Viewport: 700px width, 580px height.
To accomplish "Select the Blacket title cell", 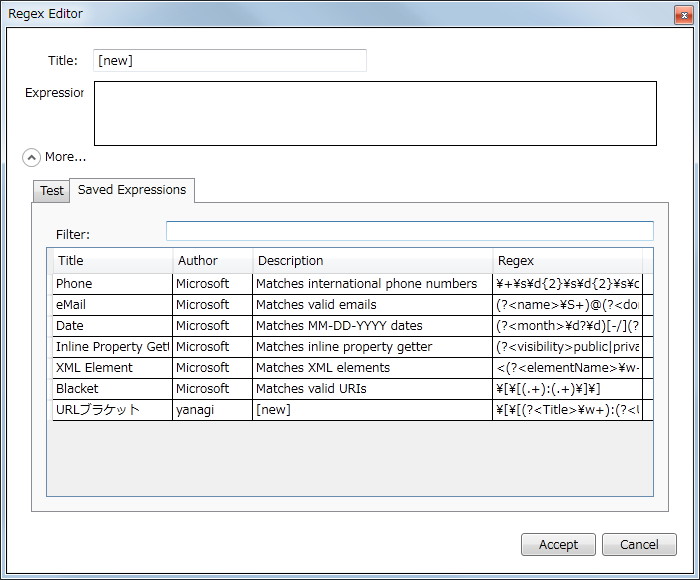I will coord(112,389).
